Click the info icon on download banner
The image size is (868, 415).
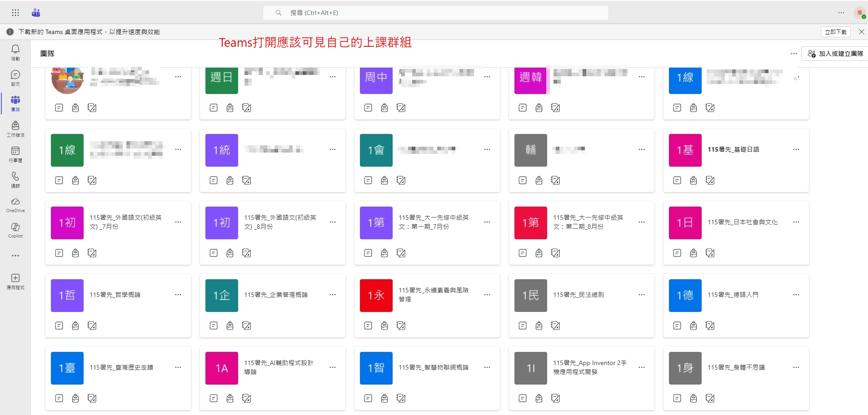pos(10,32)
